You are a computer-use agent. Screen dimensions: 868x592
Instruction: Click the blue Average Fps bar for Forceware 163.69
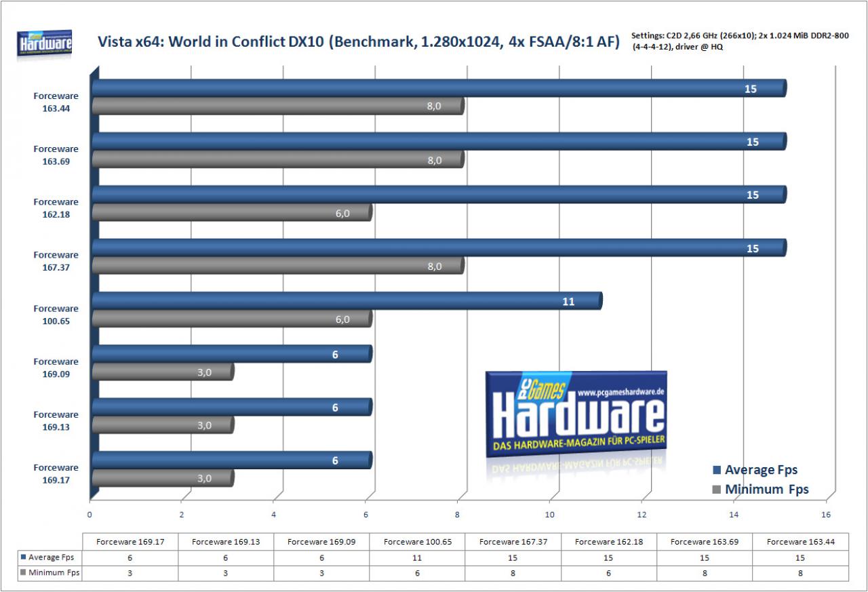pos(439,141)
